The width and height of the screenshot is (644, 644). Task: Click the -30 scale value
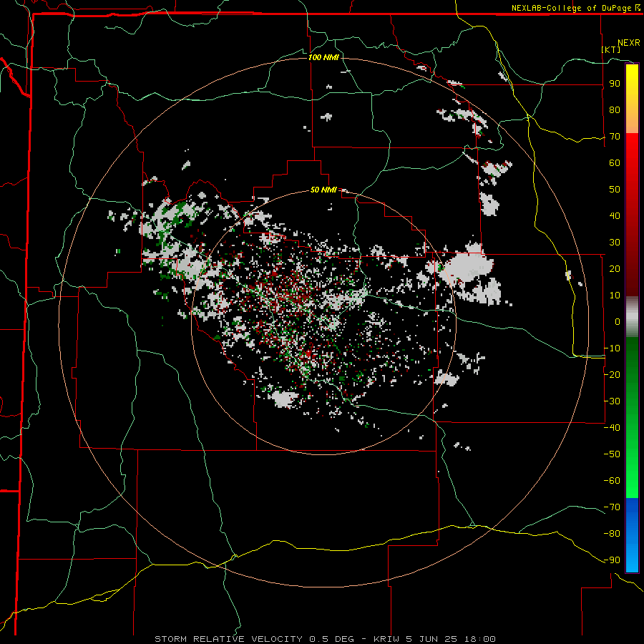click(x=612, y=401)
